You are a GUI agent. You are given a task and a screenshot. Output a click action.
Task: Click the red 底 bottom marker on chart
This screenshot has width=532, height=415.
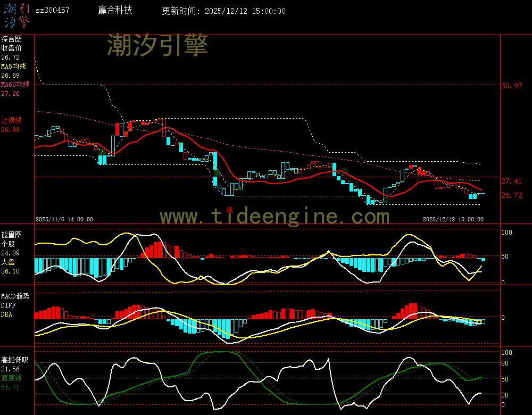pyautogui.click(x=229, y=210)
